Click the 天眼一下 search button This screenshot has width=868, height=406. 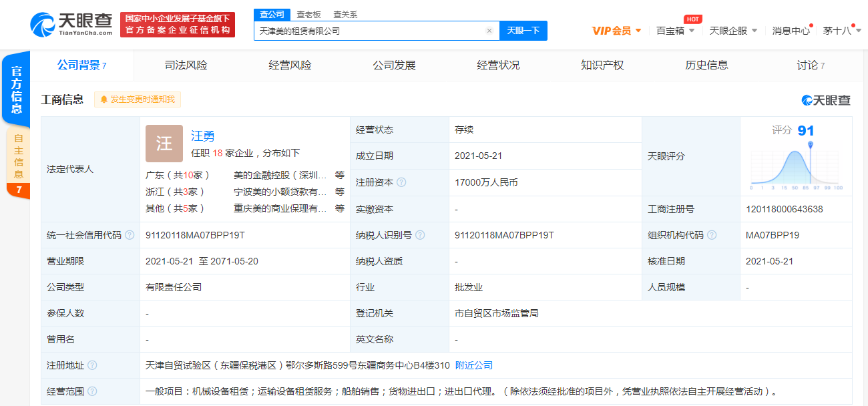523,31
